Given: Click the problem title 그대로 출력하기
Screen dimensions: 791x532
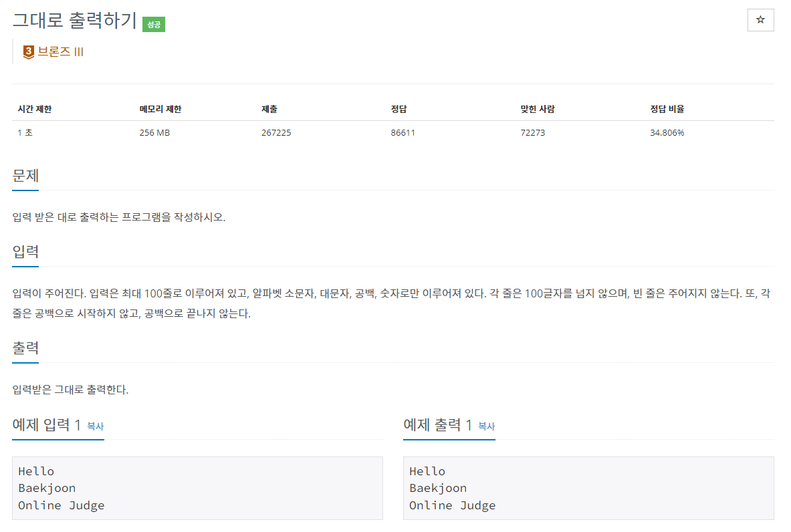Looking at the screenshot, I should point(75,21).
